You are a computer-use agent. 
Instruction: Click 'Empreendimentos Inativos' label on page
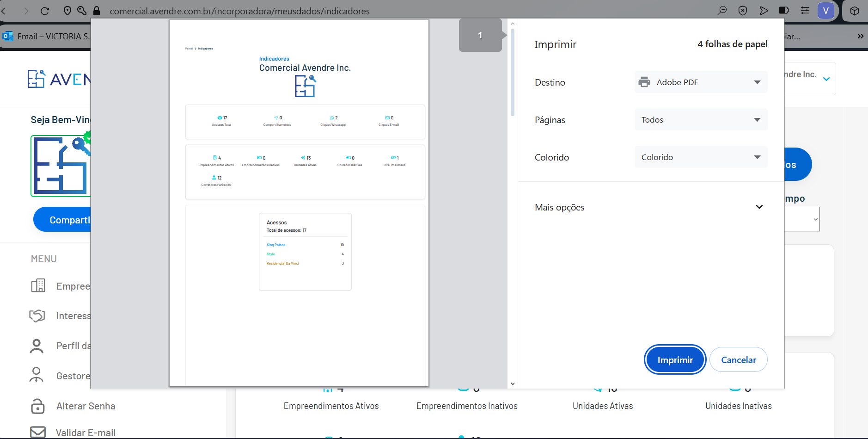click(467, 406)
